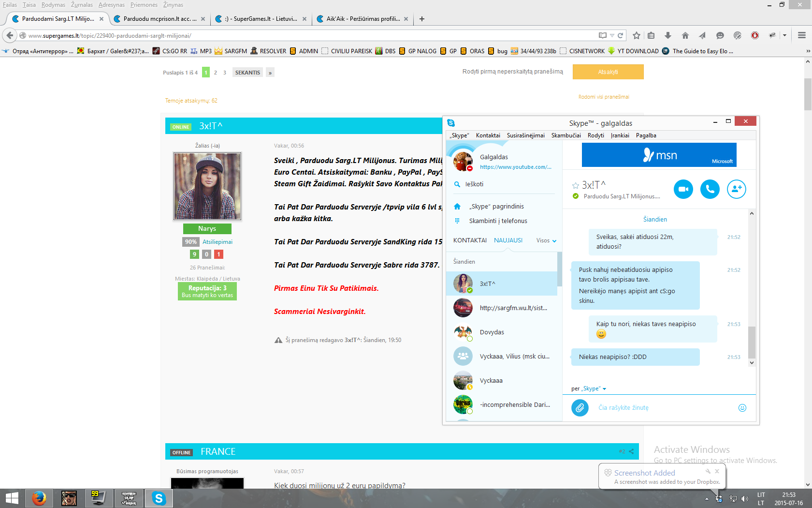
Task: Add people to this Skype conversation
Action: pyautogui.click(x=737, y=189)
